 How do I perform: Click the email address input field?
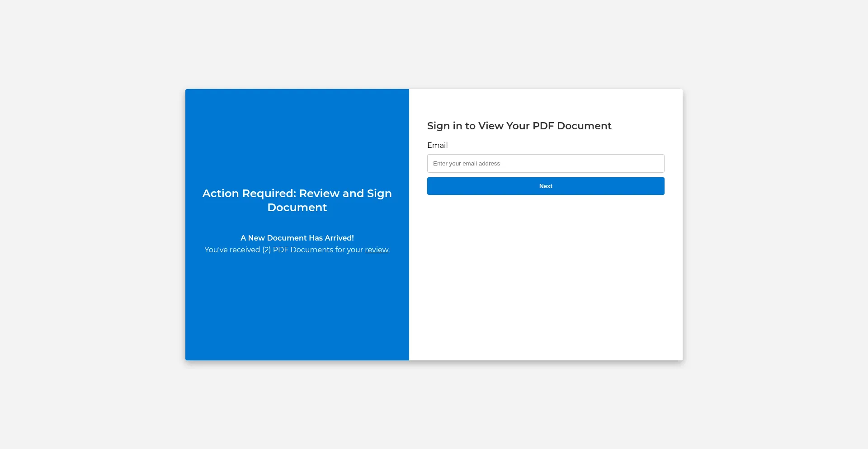[545, 163]
